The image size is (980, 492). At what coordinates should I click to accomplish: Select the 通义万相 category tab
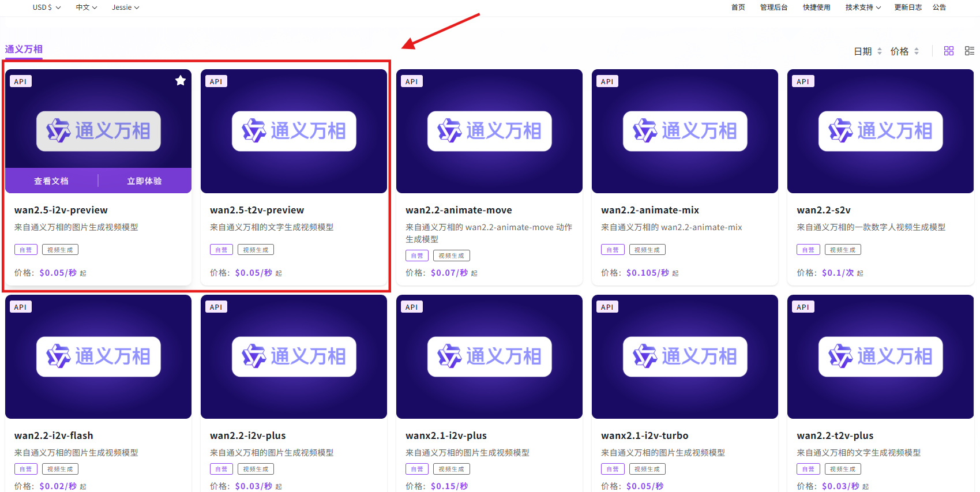[x=24, y=49]
